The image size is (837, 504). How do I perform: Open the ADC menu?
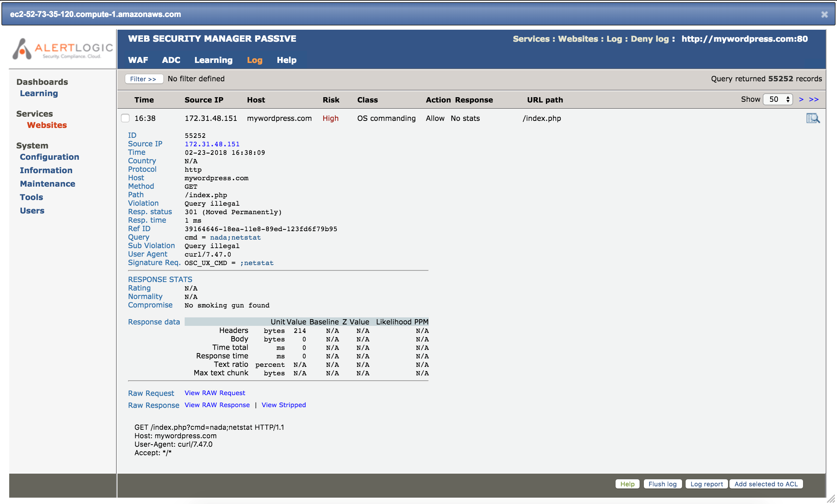pyautogui.click(x=171, y=60)
